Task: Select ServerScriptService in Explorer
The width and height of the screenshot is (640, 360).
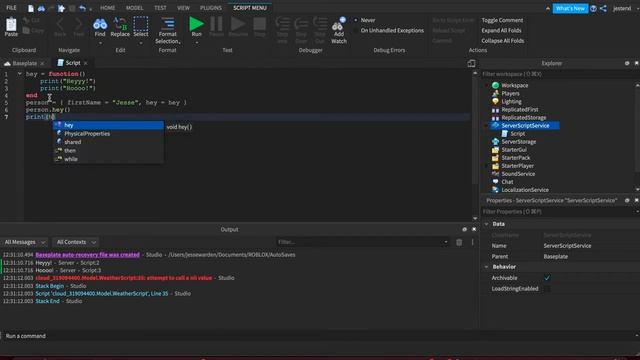Action: point(525,126)
